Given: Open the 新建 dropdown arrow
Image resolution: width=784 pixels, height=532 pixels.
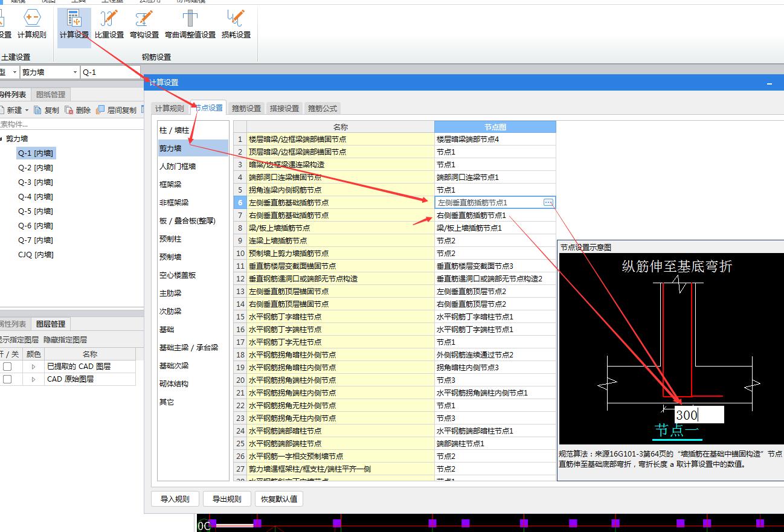Looking at the screenshot, I should pos(27,110).
